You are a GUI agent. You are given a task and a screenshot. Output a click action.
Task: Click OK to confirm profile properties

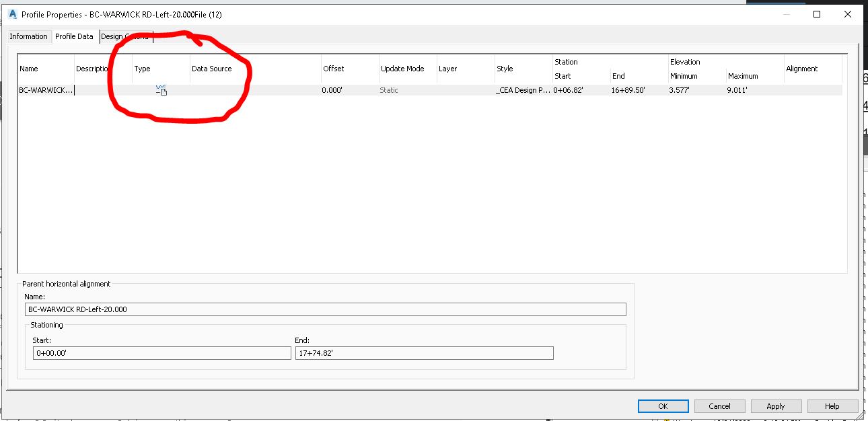663,406
